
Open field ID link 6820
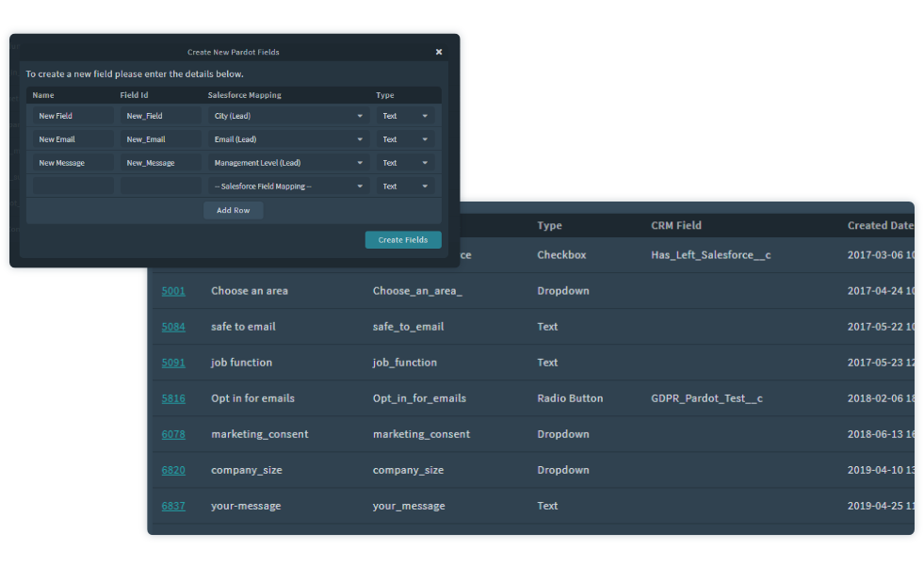173,471
